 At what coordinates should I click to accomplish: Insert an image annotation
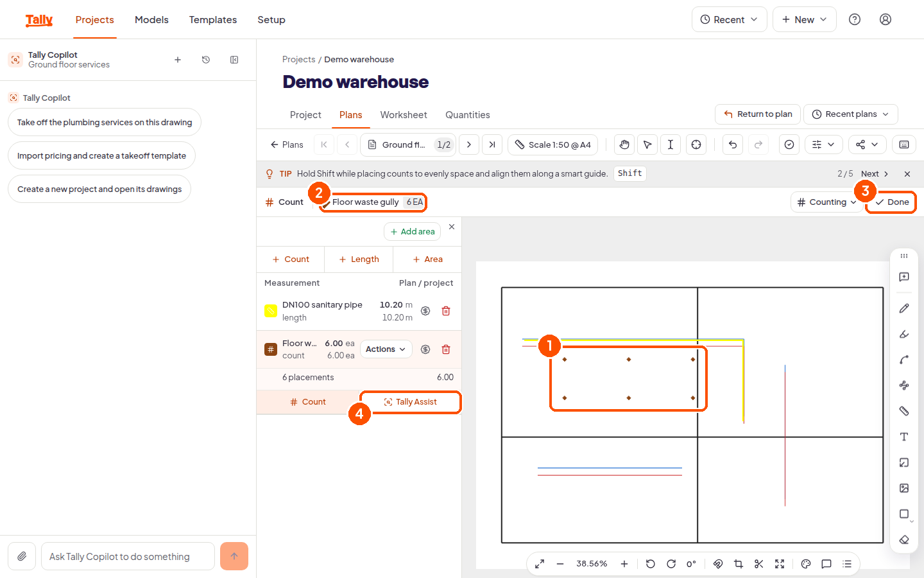[904, 488]
